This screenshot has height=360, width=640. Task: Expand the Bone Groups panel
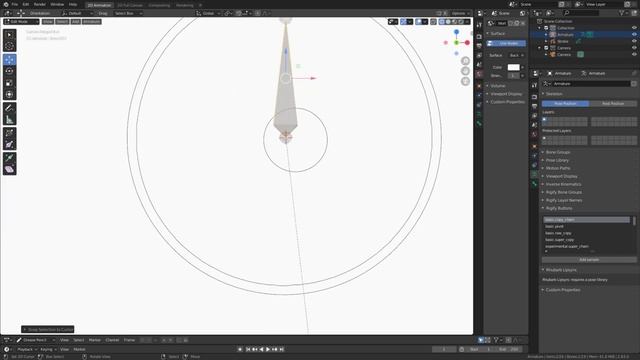pos(558,152)
